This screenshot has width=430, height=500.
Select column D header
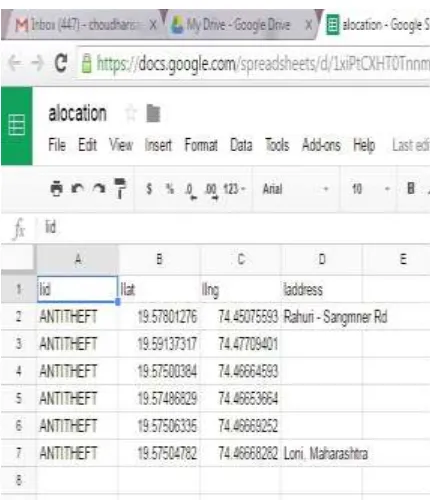(x=322, y=259)
